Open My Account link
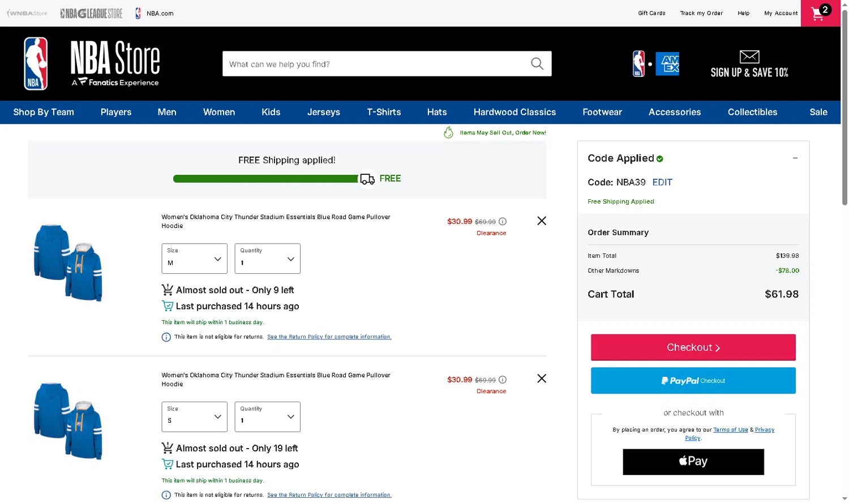 point(781,13)
